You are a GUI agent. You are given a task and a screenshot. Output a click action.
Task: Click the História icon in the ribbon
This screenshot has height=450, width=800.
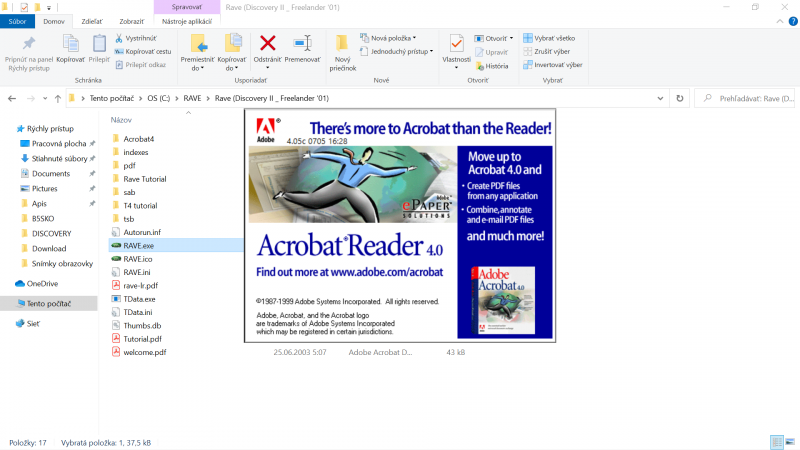490,66
